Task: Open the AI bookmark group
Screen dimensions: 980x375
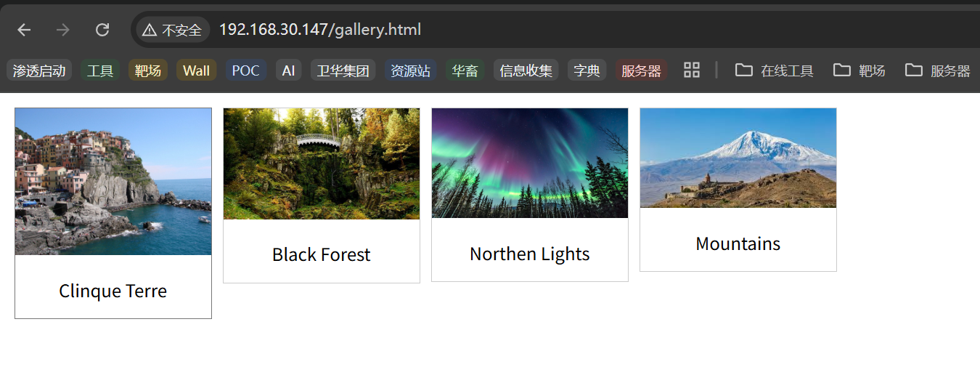Action: pos(289,70)
